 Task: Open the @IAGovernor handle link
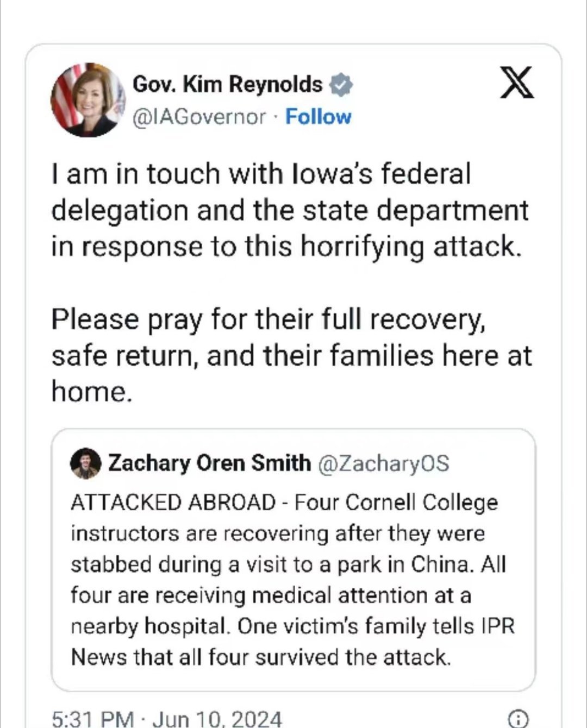(x=200, y=117)
